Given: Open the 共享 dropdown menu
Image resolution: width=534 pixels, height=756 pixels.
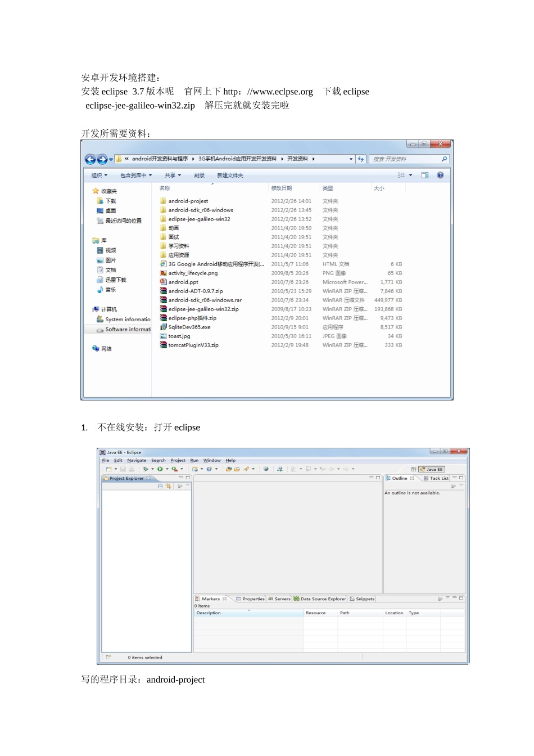Looking at the screenshot, I should coord(173,175).
